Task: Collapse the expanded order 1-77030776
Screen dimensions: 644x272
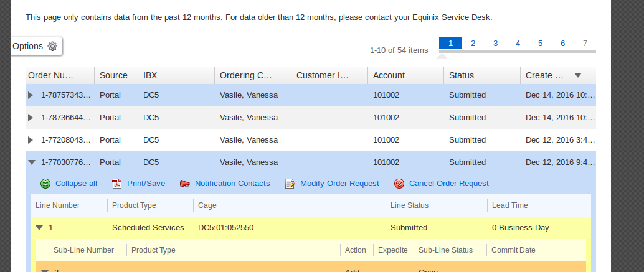Action: [x=31, y=162]
